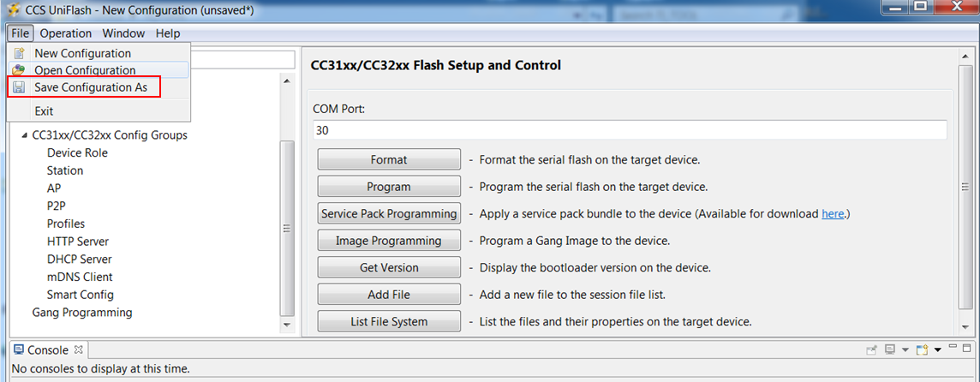Maximize the Console panel
The image size is (980, 382).
click(966, 349)
